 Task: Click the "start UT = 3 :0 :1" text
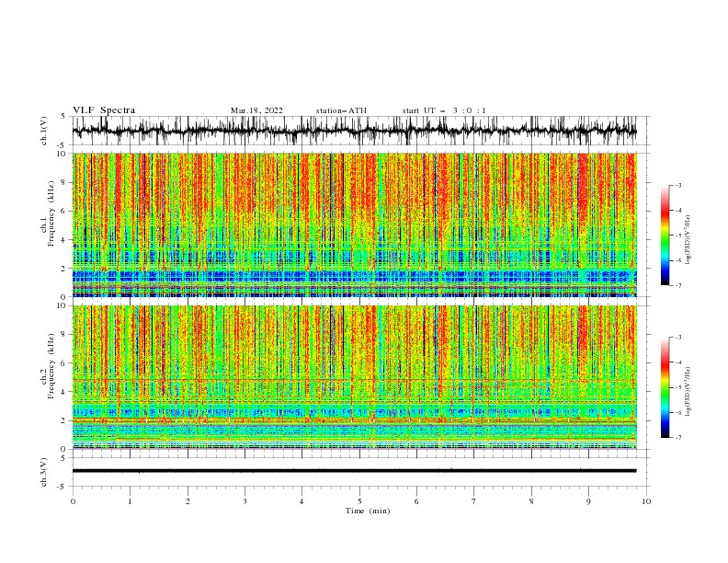444,110
